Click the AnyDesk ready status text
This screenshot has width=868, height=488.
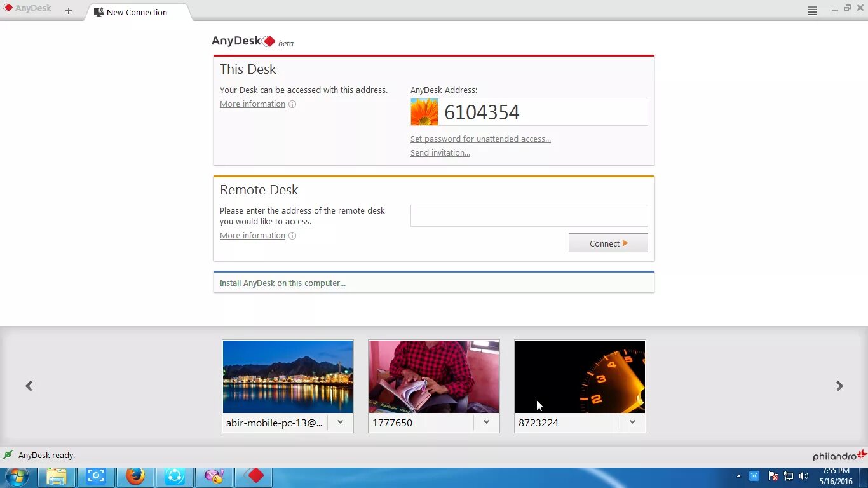(x=46, y=456)
